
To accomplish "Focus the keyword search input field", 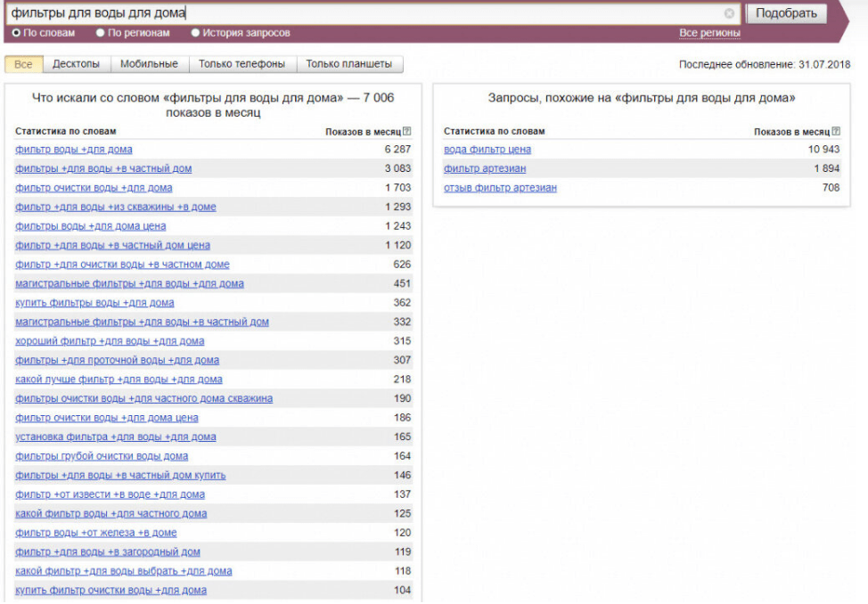I will click(x=365, y=12).
